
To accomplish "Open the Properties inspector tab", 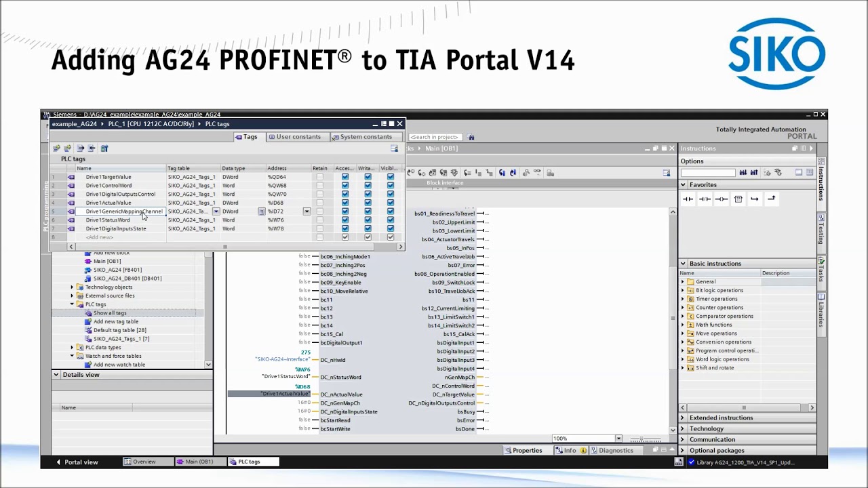I will point(523,450).
